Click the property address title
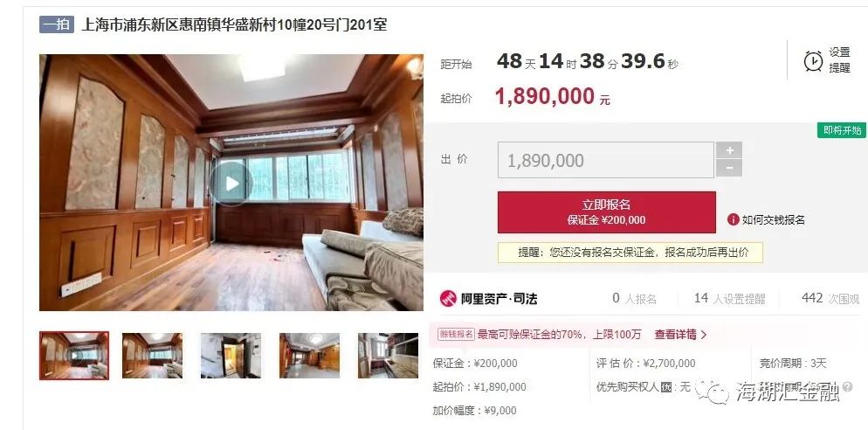 [234, 25]
